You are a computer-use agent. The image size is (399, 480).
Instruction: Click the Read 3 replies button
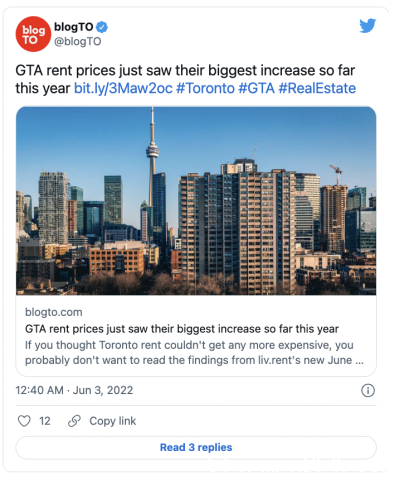(196, 447)
